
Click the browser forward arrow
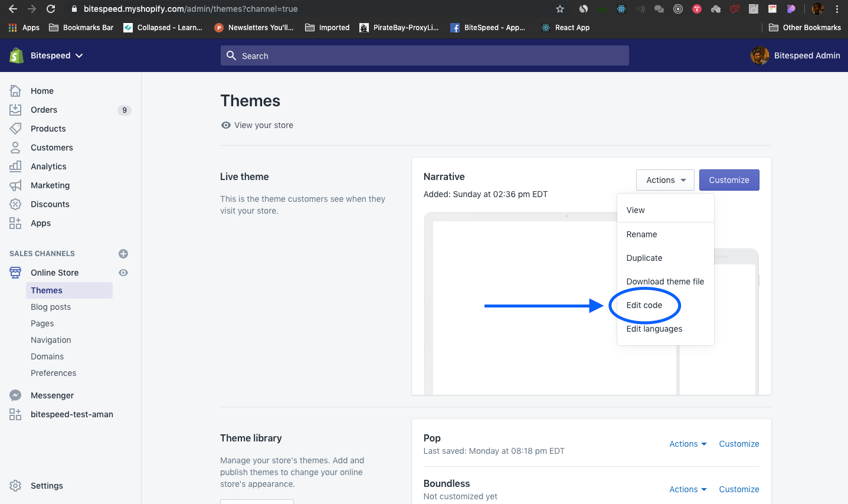(x=32, y=9)
